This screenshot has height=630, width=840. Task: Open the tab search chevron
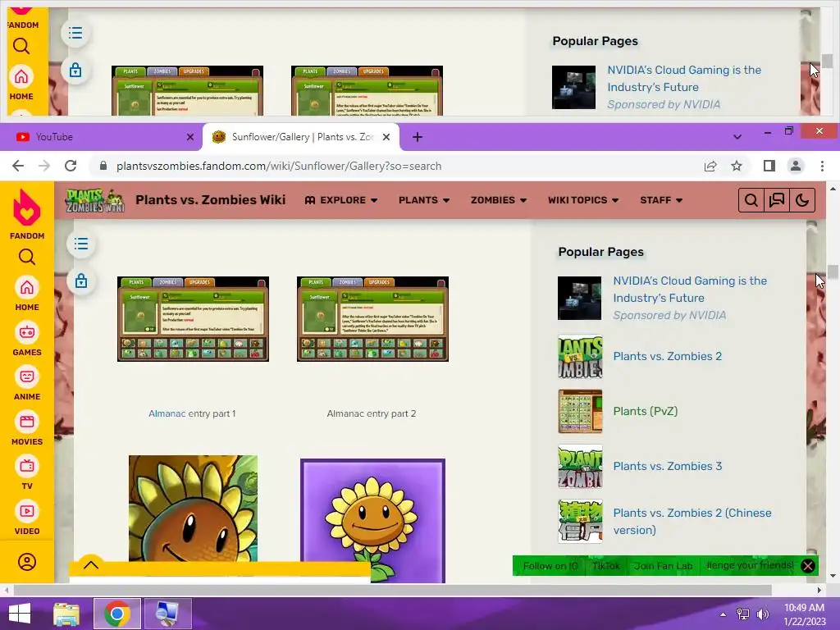click(x=737, y=137)
